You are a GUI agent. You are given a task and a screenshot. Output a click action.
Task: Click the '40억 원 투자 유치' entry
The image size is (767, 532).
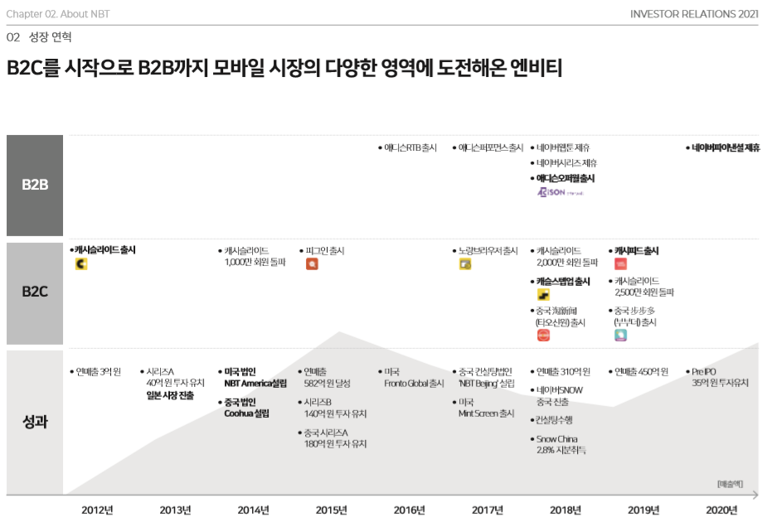coord(175,383)
